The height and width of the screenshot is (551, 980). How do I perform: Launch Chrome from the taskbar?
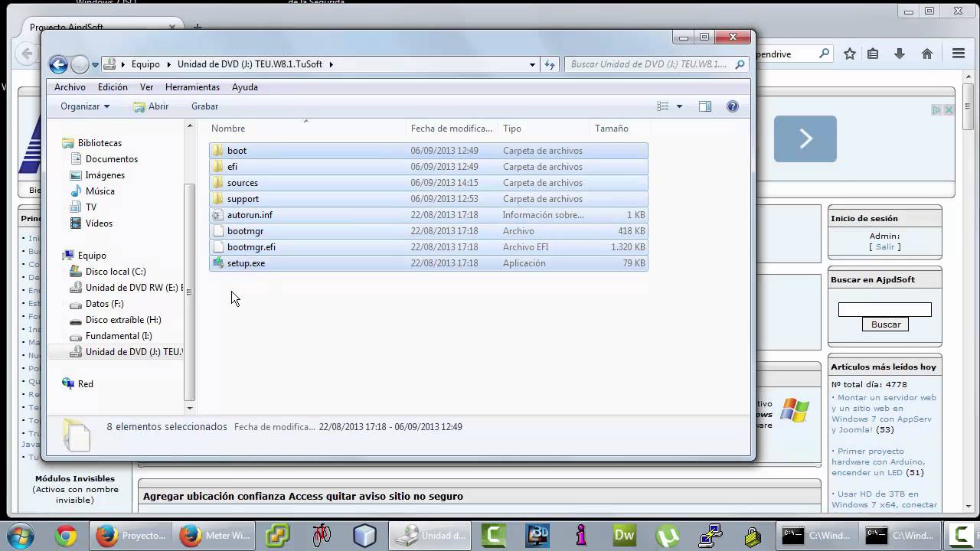tap(66, 536)
